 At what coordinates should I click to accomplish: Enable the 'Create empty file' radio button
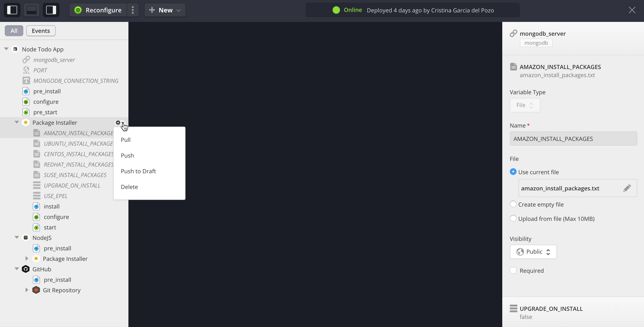pos(513,204)
